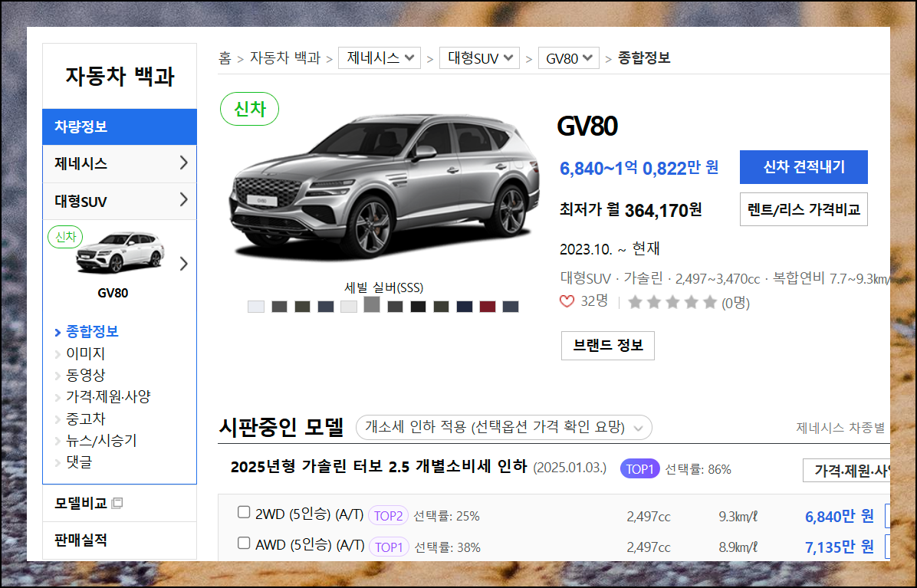Select the raised 세빌 실버 gray swatch

(372, 304)
